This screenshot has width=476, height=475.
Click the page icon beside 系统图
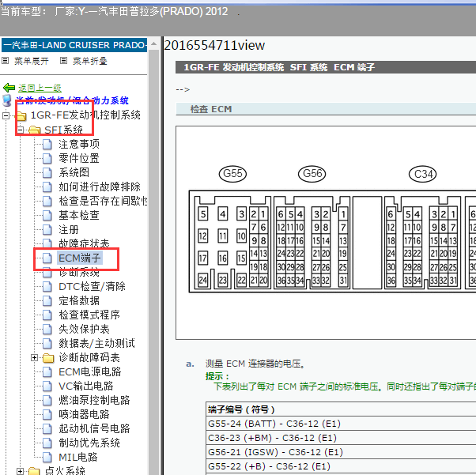[x=47, y=173]
